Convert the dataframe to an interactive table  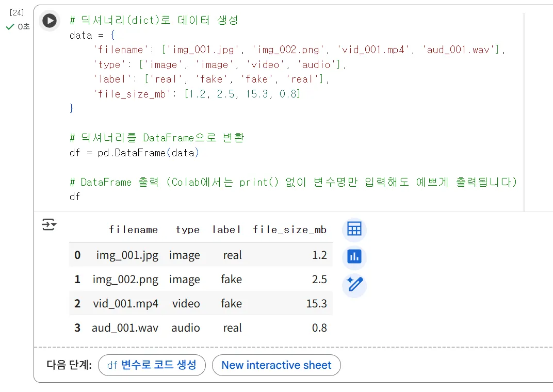click(354, 229)
